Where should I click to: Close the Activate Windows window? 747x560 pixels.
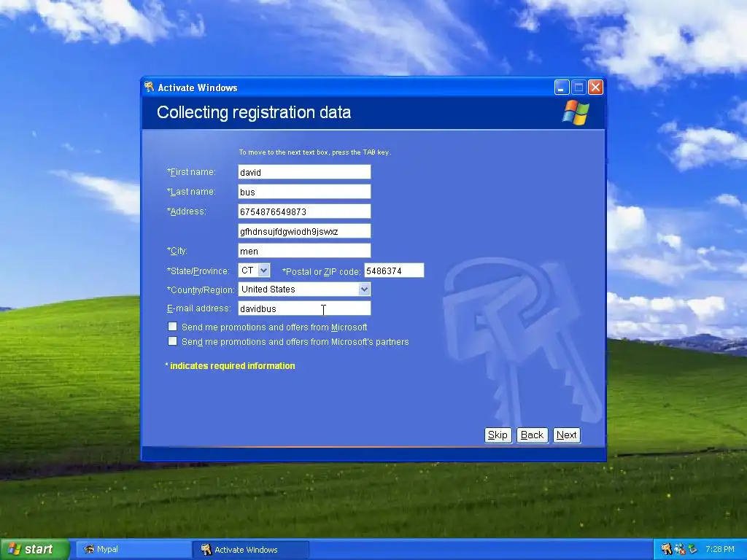click(x=595, y=87)
